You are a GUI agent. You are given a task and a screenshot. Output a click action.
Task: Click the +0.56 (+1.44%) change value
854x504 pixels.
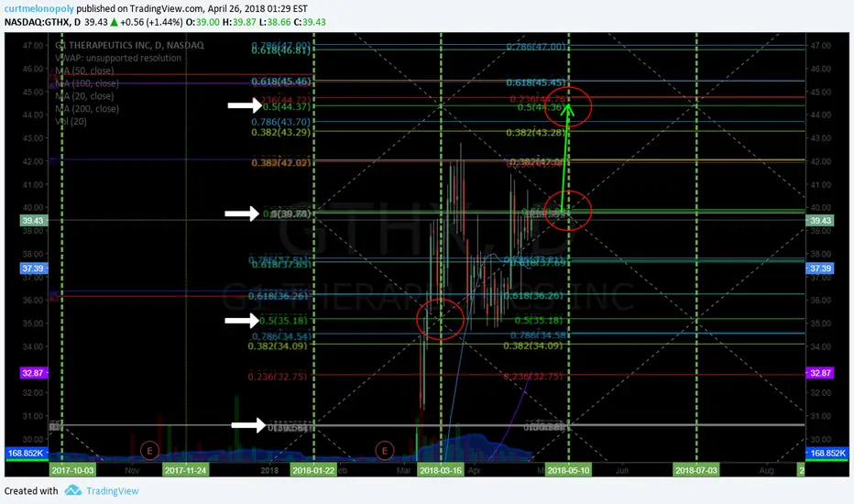coord(151,22)
